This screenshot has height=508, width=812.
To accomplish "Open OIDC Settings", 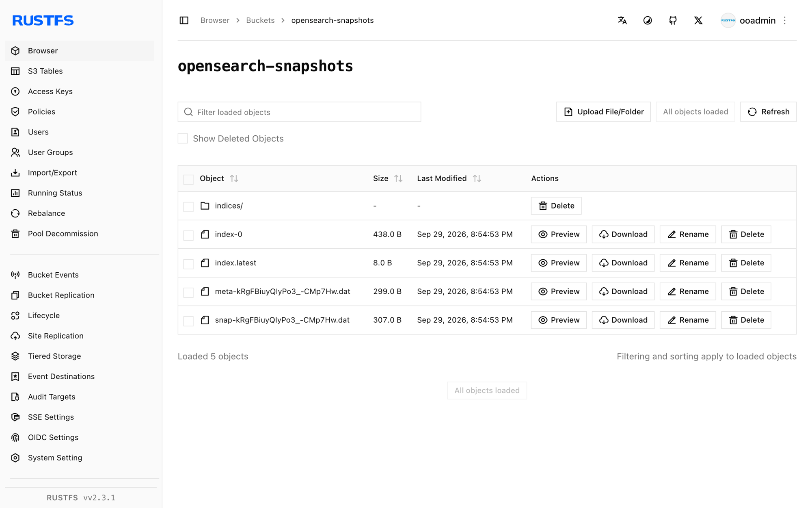I will 80,437.
